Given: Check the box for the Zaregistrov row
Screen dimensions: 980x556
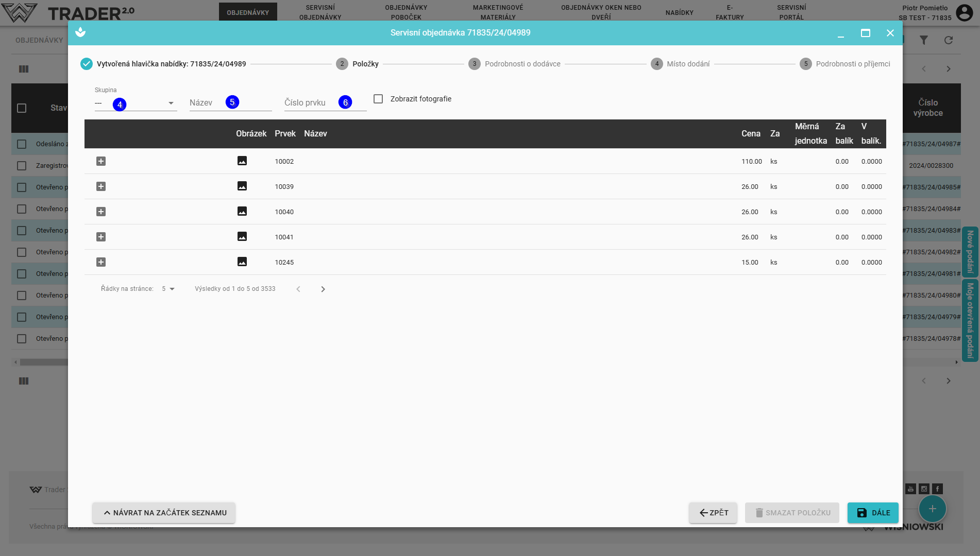Looking at the screenshot, I should [22, 166].
